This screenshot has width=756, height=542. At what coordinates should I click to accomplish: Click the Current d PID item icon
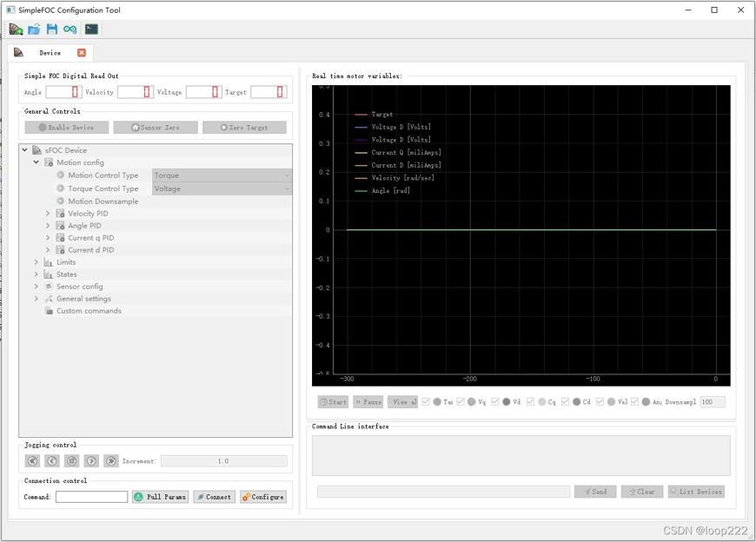(x=60, y=250)
